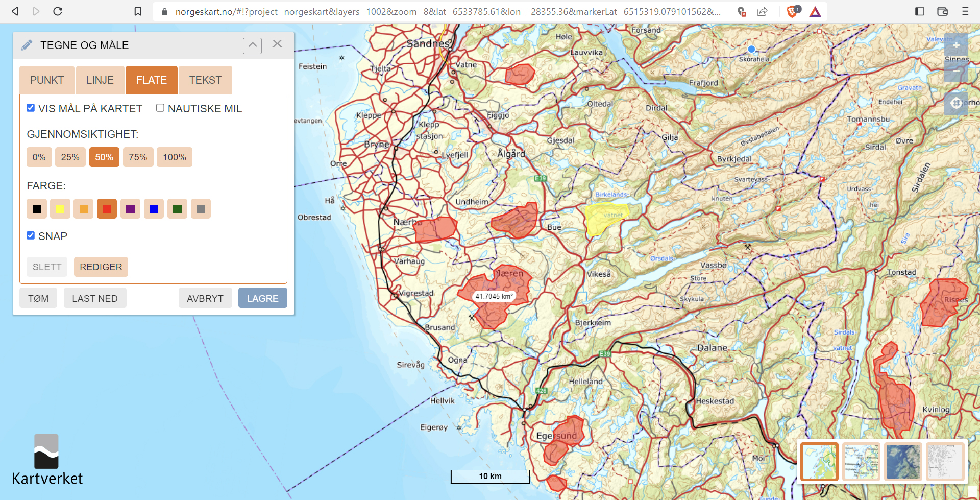Select the TEKST tab
Viewport: 980px width, 500px height.
[205, 80]
